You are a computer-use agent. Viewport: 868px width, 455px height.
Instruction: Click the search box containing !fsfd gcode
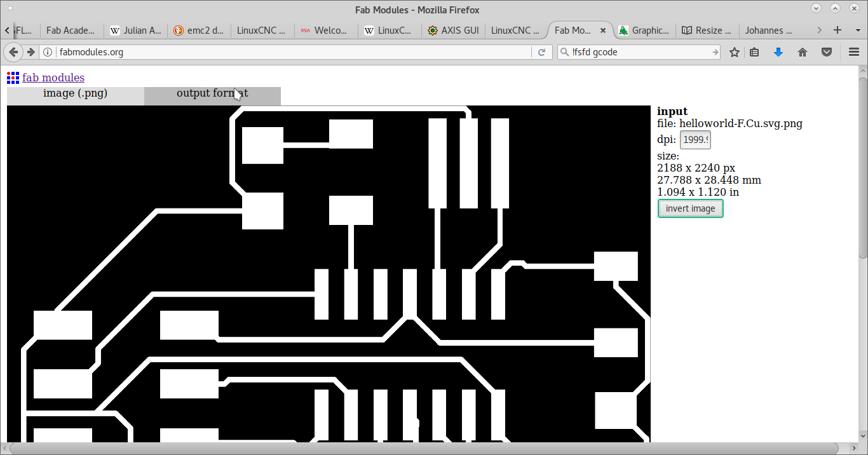[639, 52]
